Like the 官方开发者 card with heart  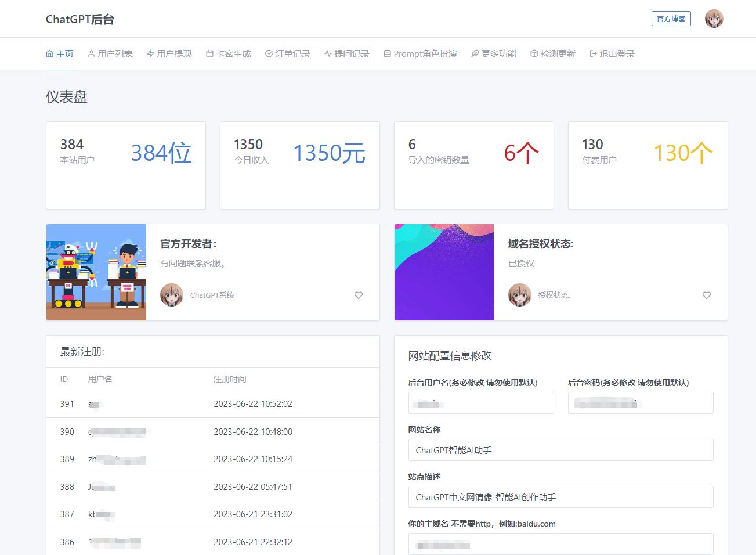pos(359,295)
